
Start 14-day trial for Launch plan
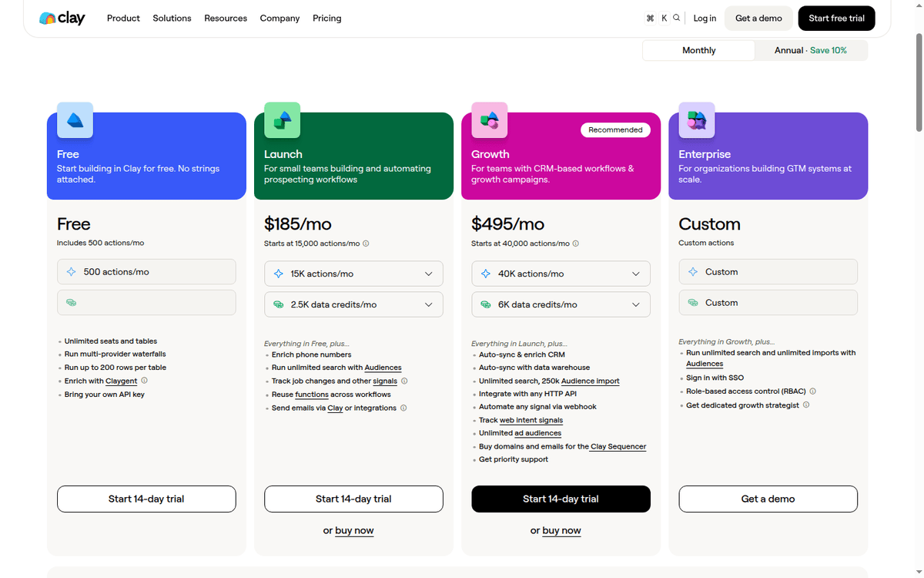click(353, 499)
